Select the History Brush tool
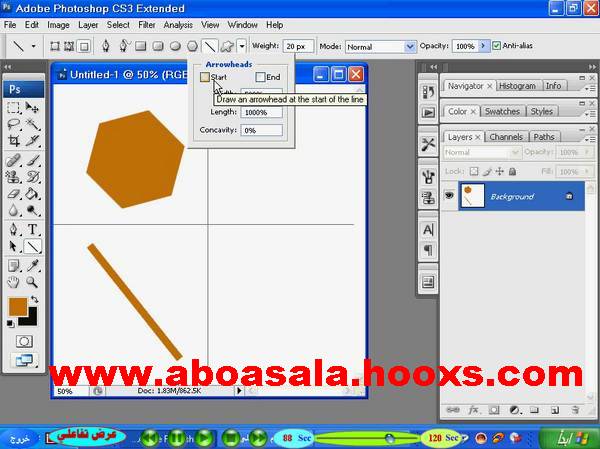Viewport: 600px width, 449px height. (x=32, y=176)
